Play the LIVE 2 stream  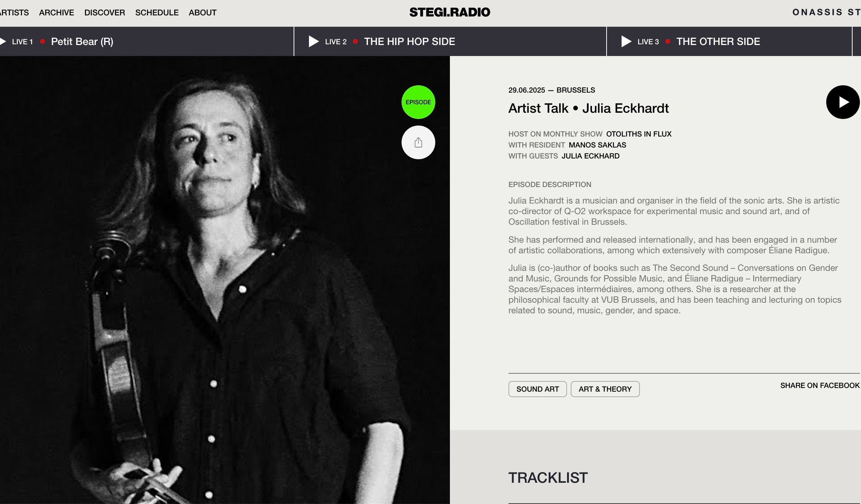click(x=314, y=41)
